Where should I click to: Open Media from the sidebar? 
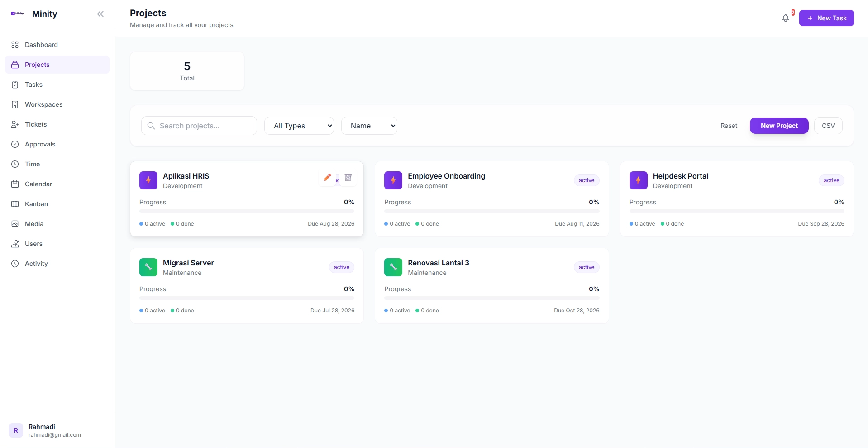tap(57, 224)
